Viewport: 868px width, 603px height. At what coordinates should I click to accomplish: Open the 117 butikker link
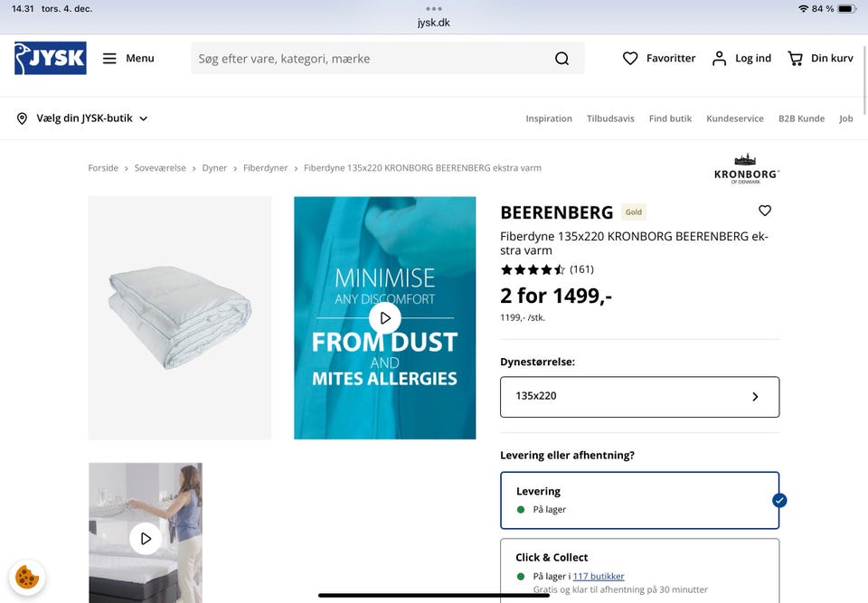click(x=598, y=576)
